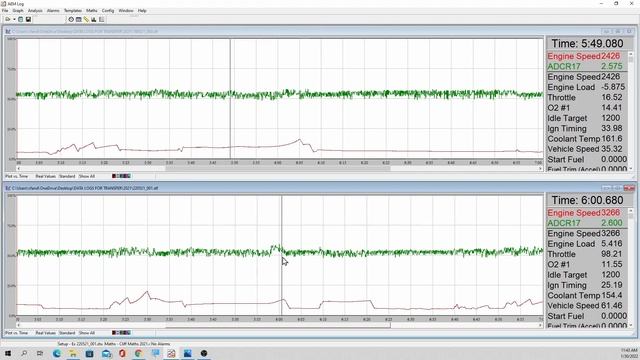Click the Time 6:00.680 display

(587, 200)
